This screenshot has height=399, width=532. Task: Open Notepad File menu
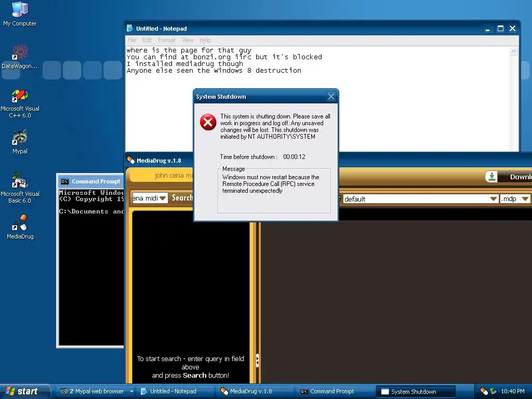(x=132, y=40)
